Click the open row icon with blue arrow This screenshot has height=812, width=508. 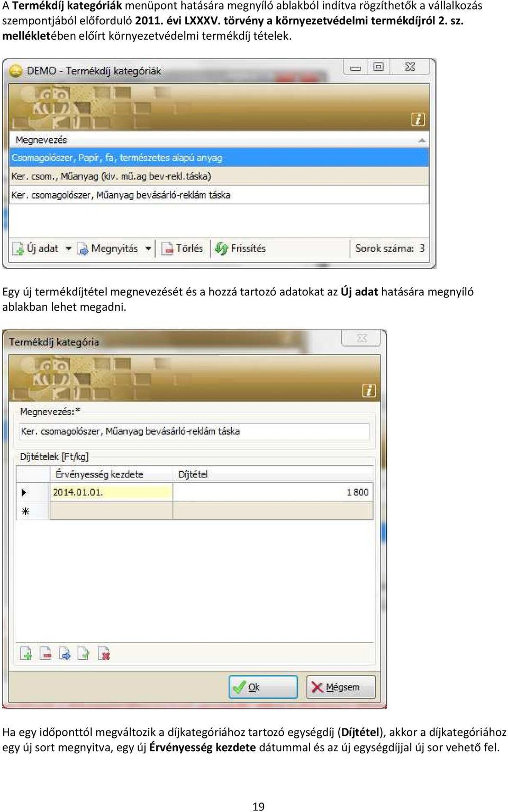click(65, 654)
